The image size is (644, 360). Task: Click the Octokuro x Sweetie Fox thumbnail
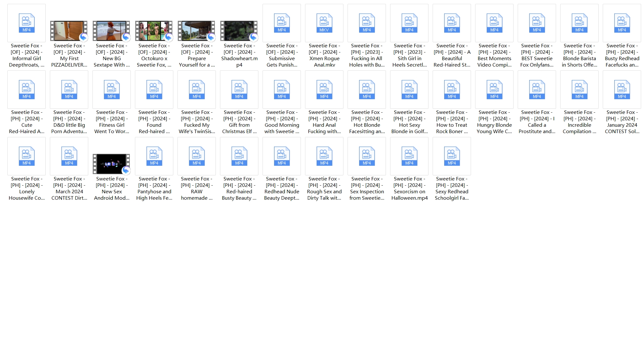click(154, 31)
